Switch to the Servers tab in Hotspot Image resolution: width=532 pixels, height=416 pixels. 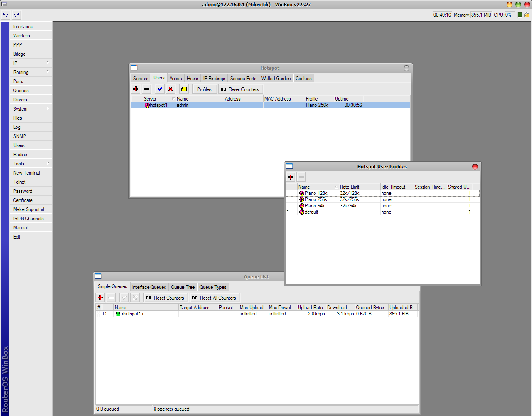140,79
